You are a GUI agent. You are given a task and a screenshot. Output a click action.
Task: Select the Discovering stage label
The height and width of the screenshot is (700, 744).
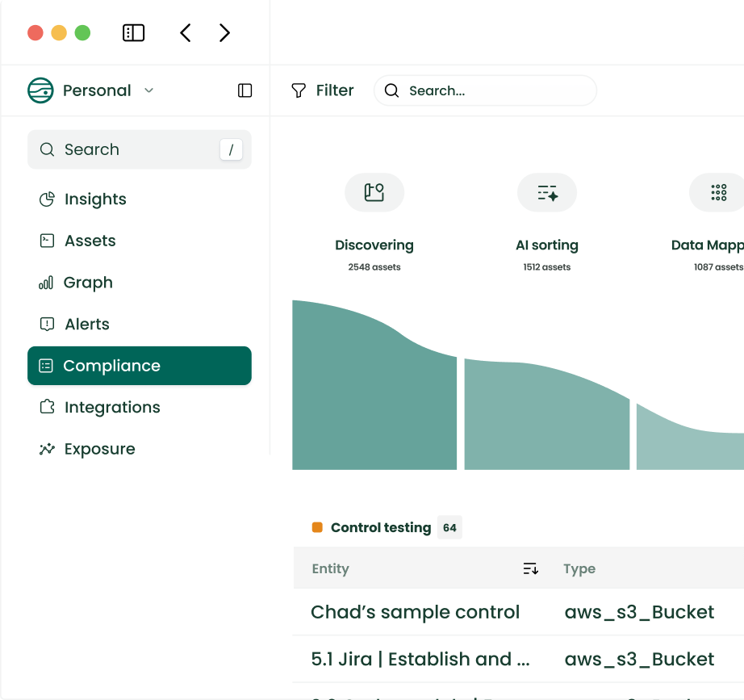point(374,245)
